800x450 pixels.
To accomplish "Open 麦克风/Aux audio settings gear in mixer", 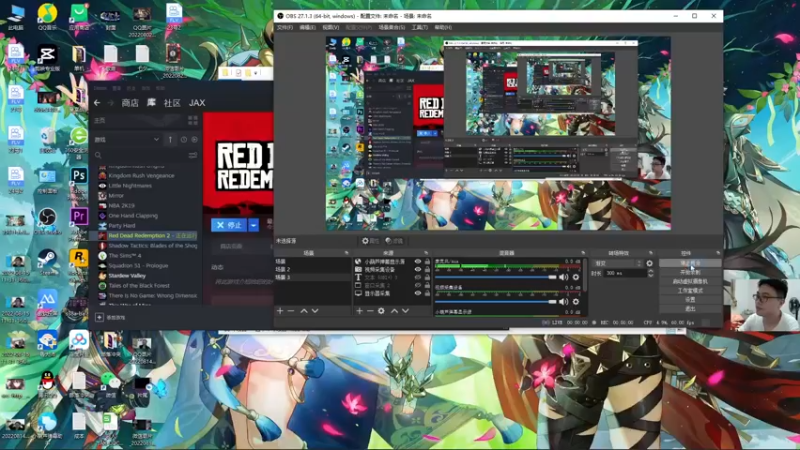I will tap(576, 277).
